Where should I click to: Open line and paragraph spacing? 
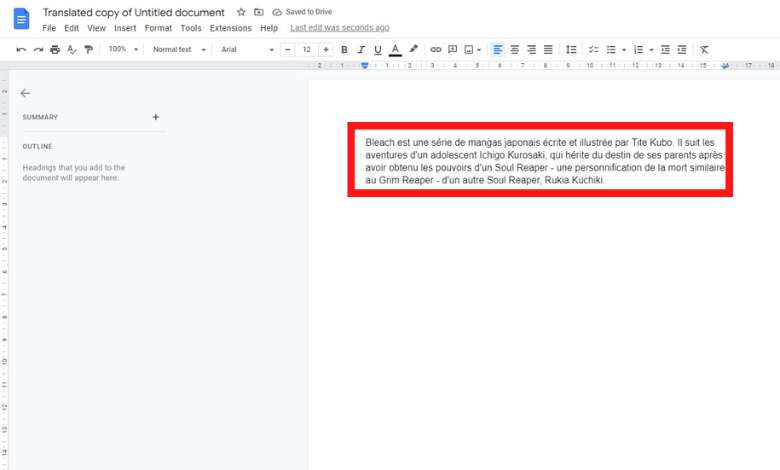(x=571, y=50)
